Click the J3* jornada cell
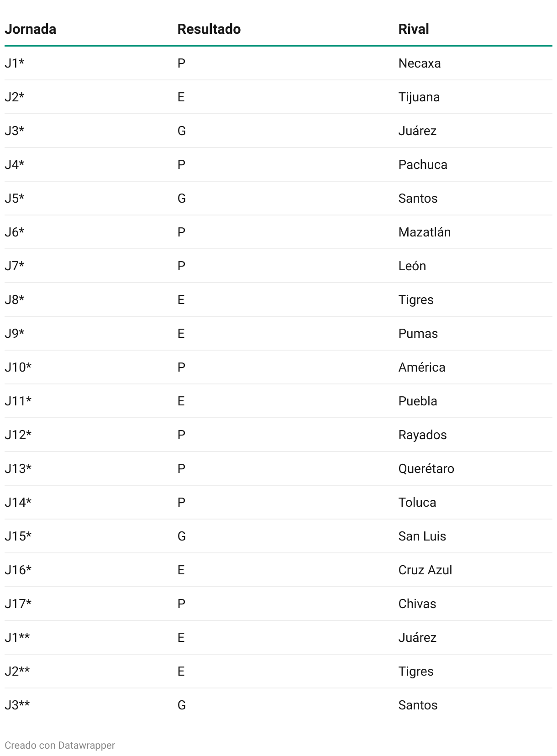557x756 pixels. click(15, 131)
